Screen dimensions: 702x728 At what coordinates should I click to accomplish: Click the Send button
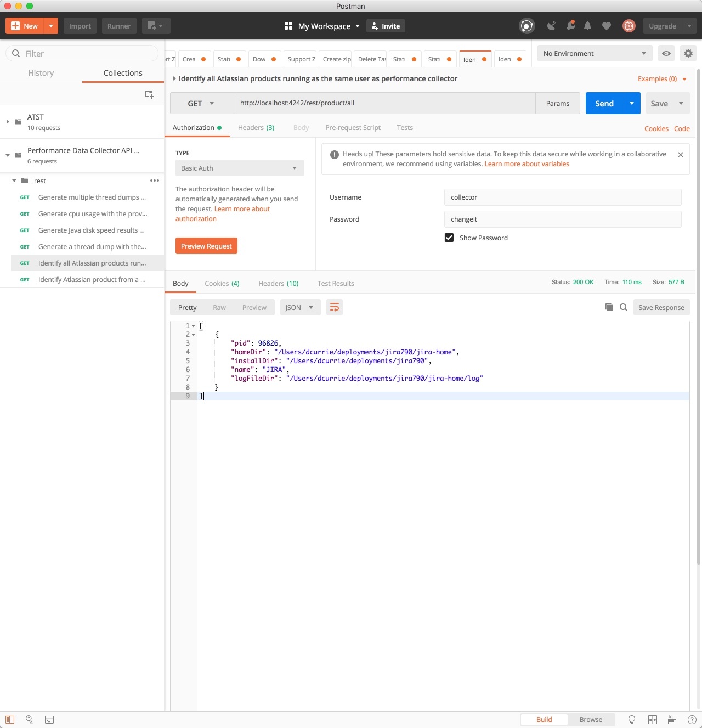click(x=604, y=103)
